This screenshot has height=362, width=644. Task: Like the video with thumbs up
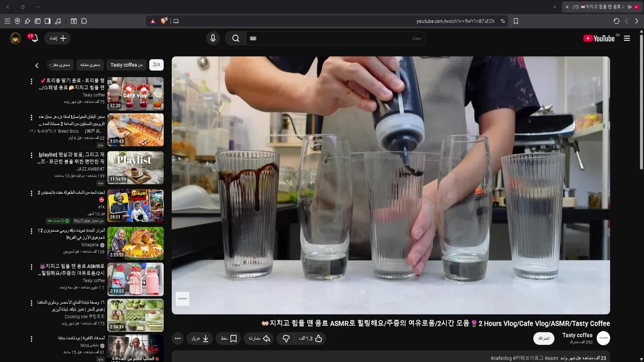pyautogui.click(x=310, y=338)
